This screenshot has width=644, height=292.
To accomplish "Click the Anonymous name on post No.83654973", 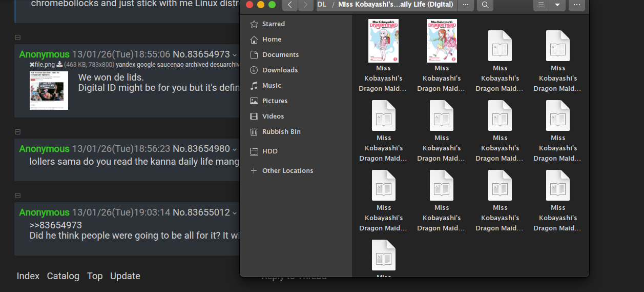I will 44,54.
